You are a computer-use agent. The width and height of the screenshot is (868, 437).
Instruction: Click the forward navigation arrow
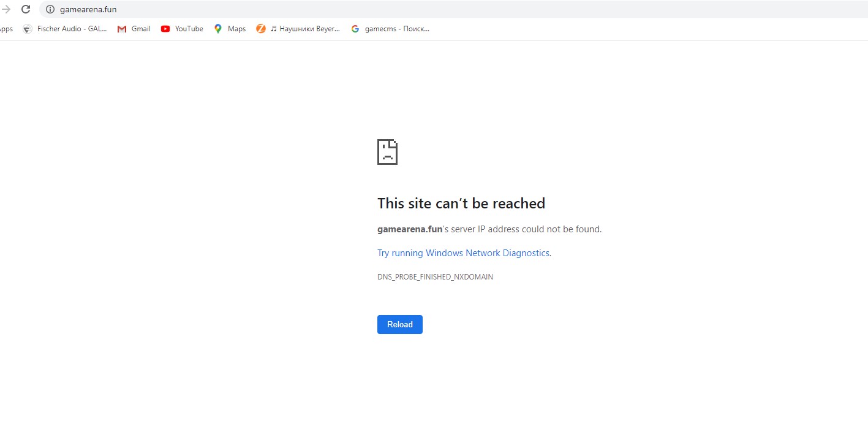6,9
